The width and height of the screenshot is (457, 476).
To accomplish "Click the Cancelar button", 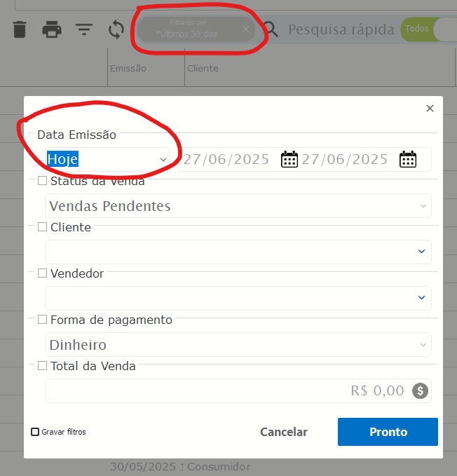I will point(284,432).
